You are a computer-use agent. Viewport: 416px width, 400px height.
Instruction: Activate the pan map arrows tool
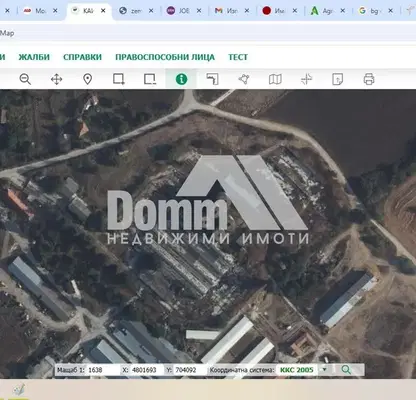click(56, 79)
